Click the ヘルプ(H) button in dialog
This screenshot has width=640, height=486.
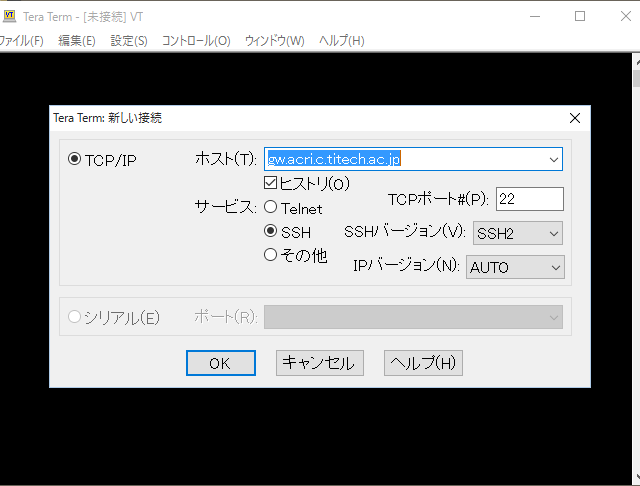click(423, 363)
